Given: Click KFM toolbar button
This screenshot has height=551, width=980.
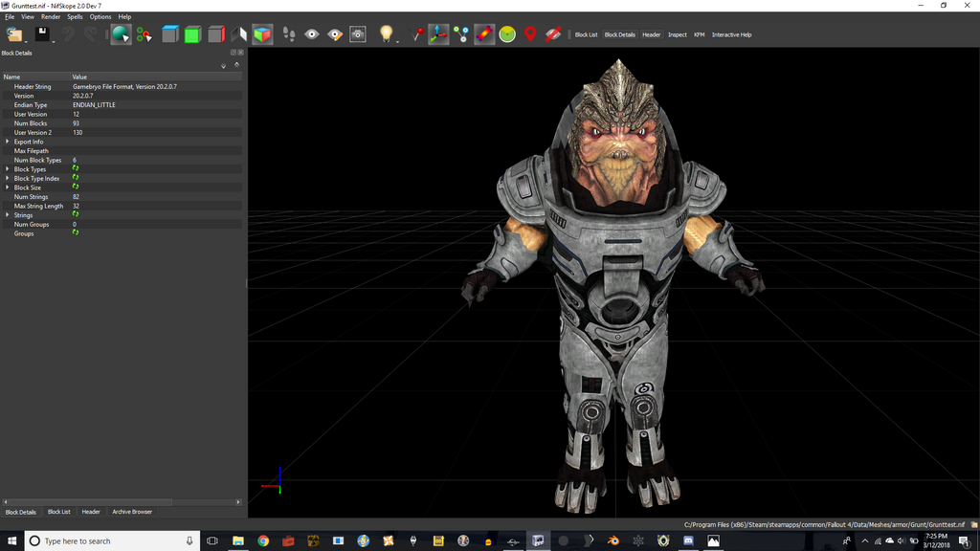Looking at the screenshot, I should click(699, 35).
